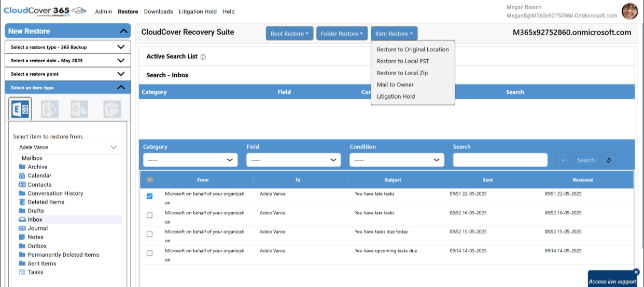The image size is (644, 287).
Task: Go to the Restore page
Action: (128, 11)
